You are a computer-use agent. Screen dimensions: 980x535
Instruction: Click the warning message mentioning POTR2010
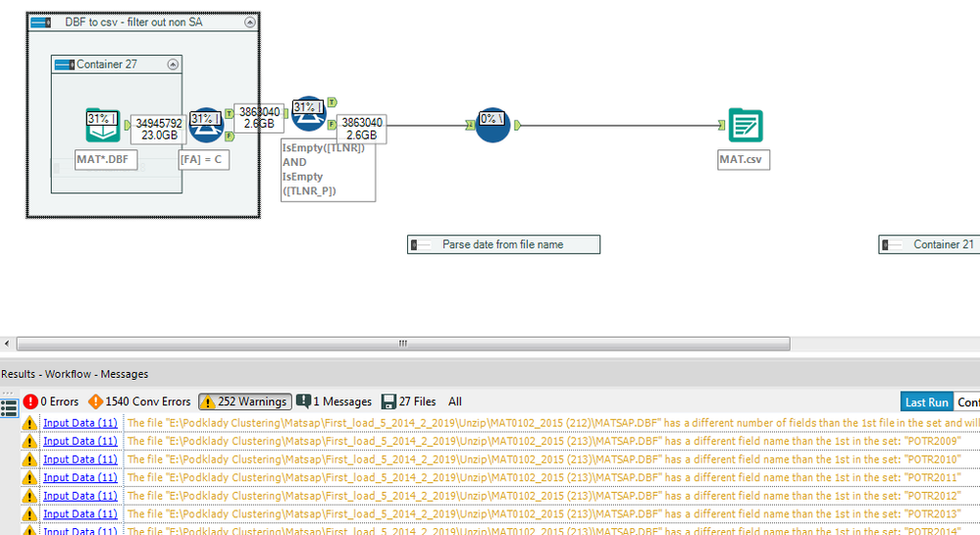coord(544,459)
